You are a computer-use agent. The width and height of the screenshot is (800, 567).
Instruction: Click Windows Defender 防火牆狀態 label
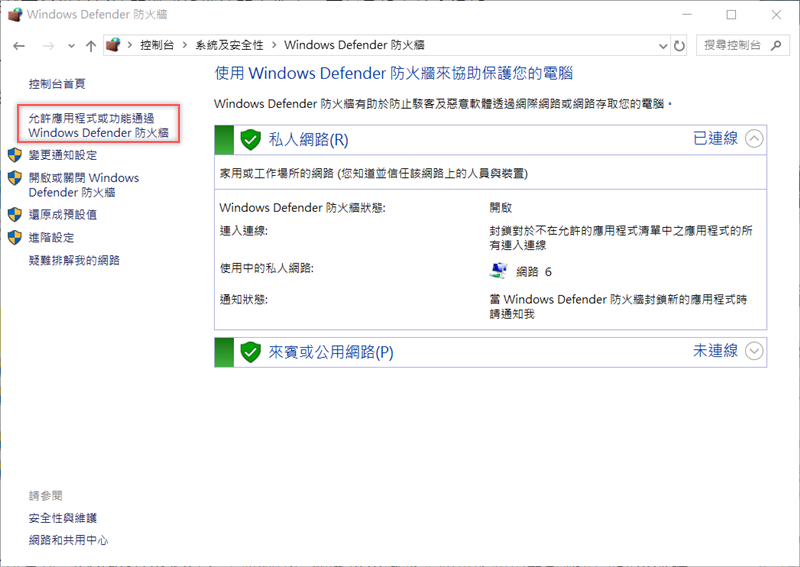[303, 208]
